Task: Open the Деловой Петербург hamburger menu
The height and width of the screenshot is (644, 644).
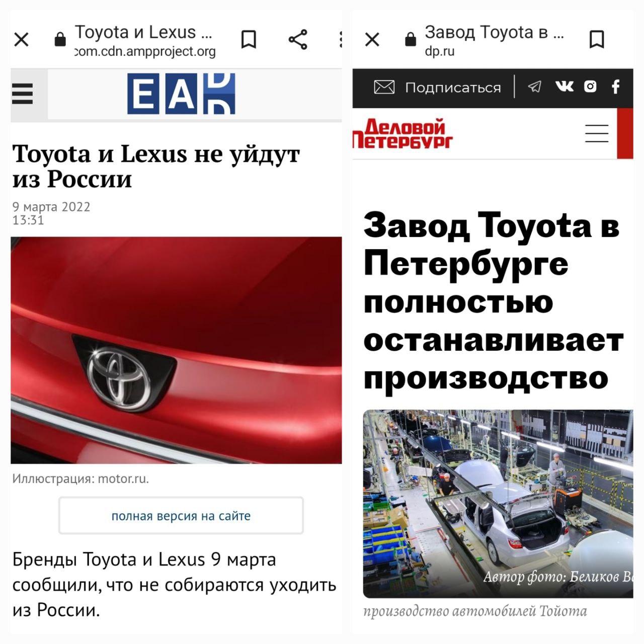Action: [597, 133]
